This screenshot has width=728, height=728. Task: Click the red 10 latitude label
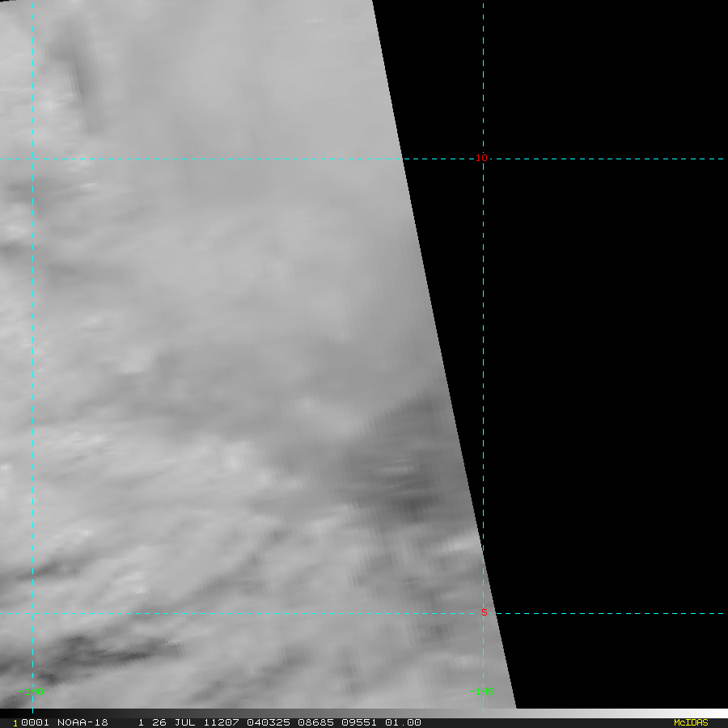point(481,158)
